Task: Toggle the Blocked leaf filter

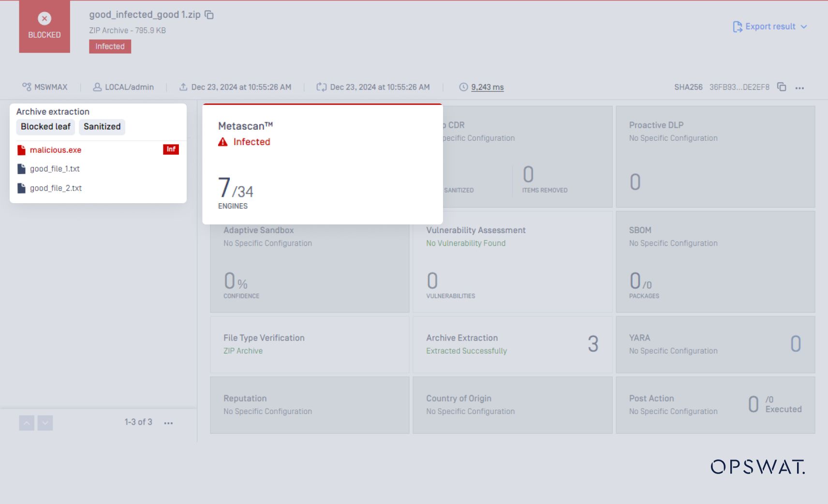Action: pyautogui.click(x=45, y=127)
